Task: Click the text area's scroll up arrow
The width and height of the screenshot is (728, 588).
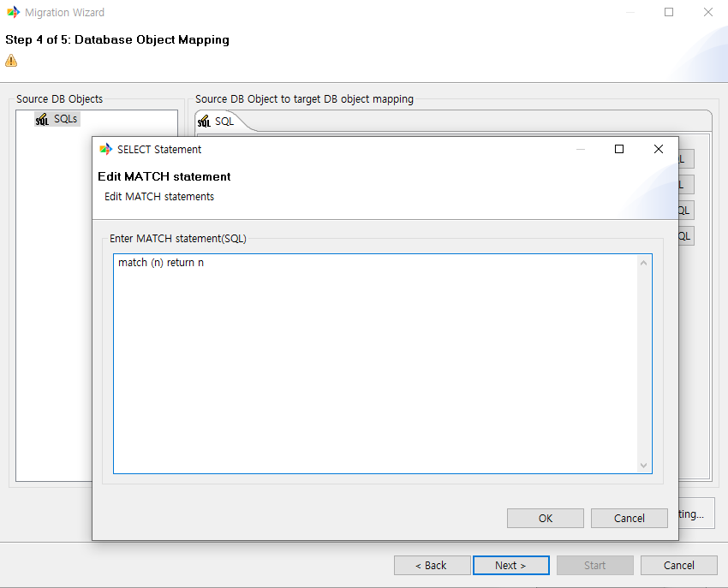Action: pos(644,263)
